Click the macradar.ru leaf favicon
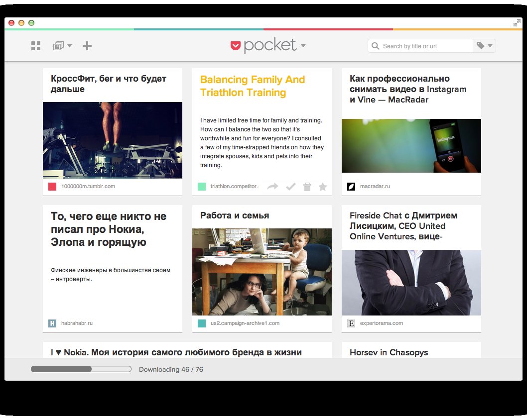Image resolution: width=527 pixels, height=420 pixels. (351, 186)
